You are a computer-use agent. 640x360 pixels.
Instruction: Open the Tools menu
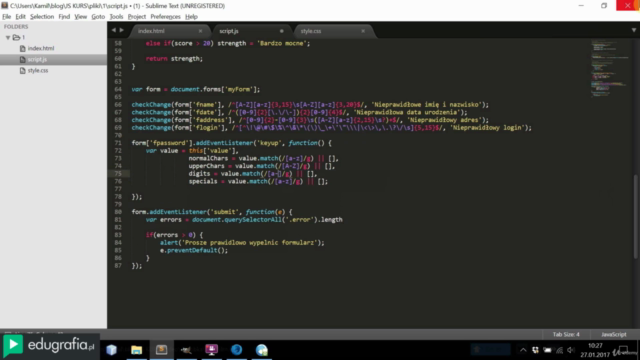(x=116, y=17)
